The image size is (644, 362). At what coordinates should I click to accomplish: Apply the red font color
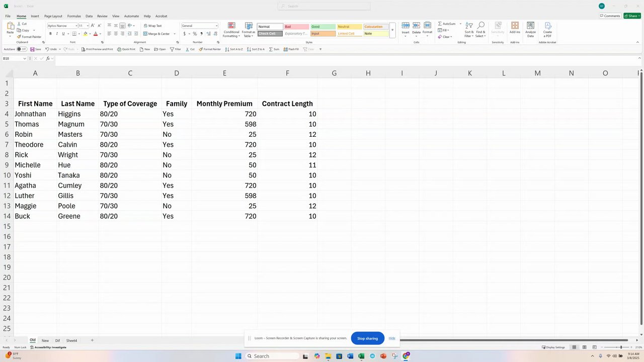coord(95,34)
